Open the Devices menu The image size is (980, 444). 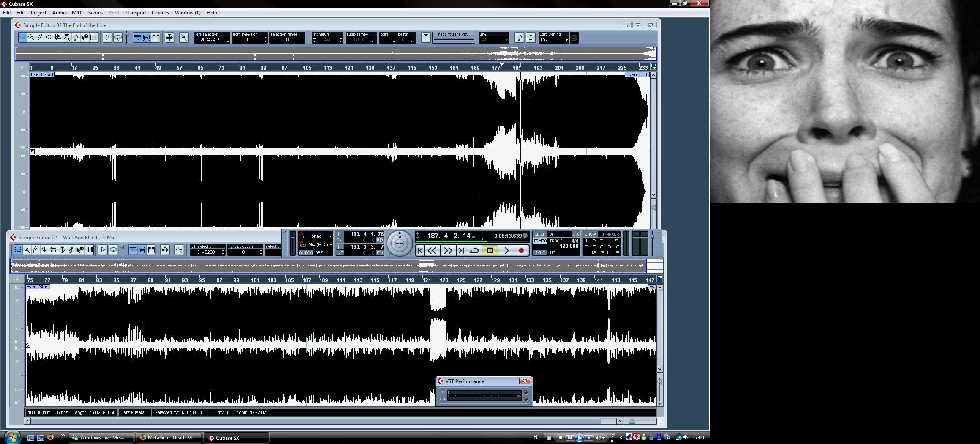[x=160, y=13]
